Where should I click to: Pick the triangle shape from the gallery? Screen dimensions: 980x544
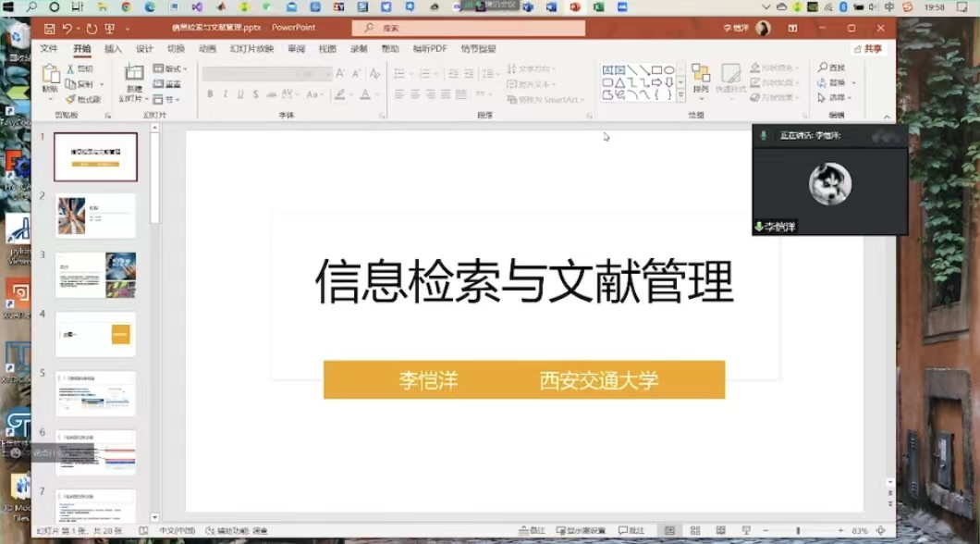pos(619,82)
